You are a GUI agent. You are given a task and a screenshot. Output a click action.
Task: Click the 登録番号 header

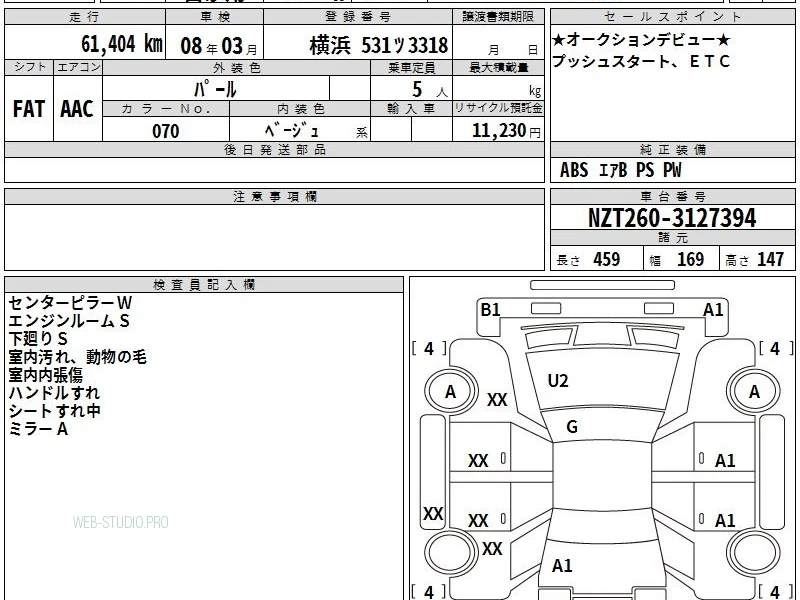358,17
